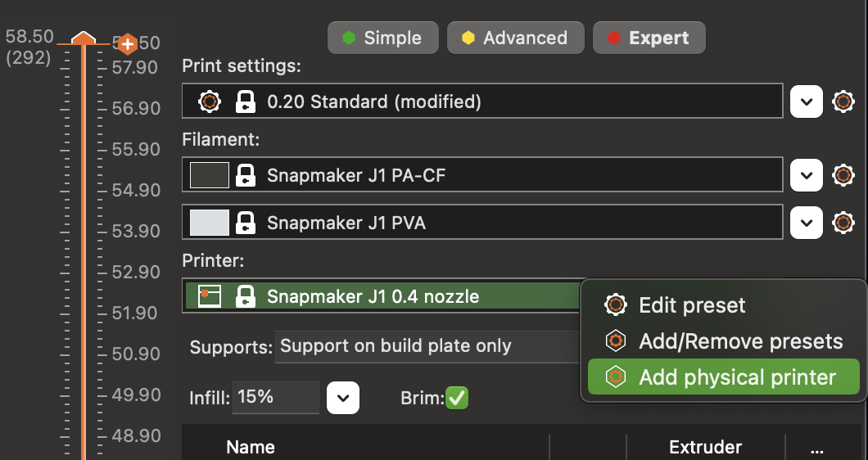The image size is (868, 460).
Task: Open Snapmaker J1 0.4 nozzle printer field
Action: pyautogui.click(x=382, y=295)
